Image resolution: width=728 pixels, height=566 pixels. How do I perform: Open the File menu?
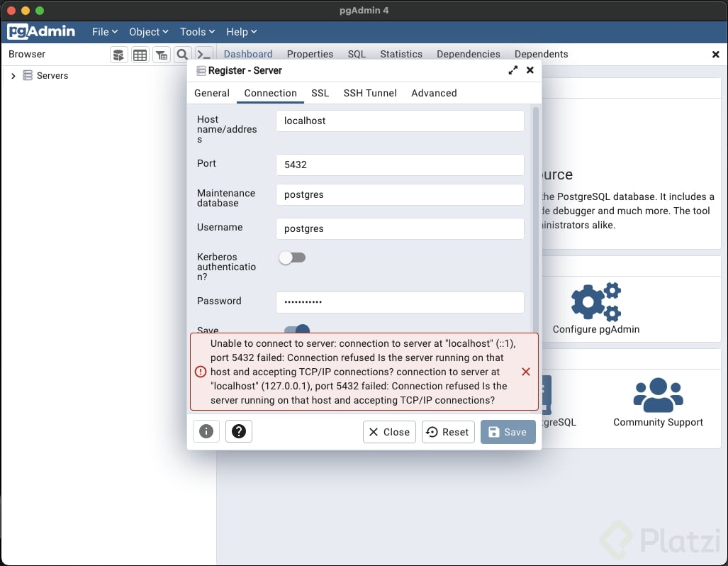tap(104, 32)
